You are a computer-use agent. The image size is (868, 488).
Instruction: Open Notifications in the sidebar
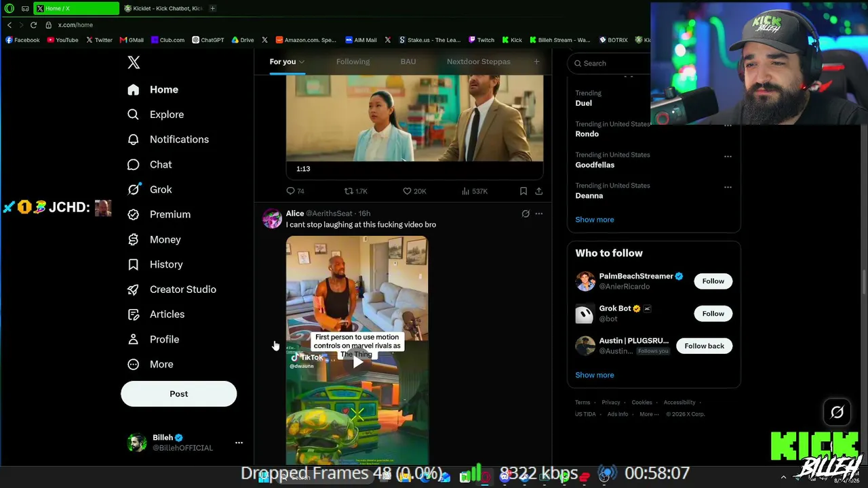pos(168,140)
